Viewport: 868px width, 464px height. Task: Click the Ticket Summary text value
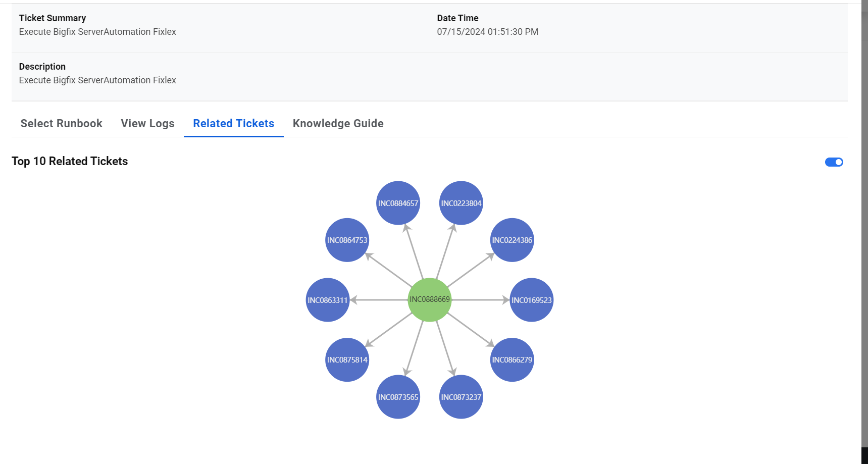[x=97, y=32]
